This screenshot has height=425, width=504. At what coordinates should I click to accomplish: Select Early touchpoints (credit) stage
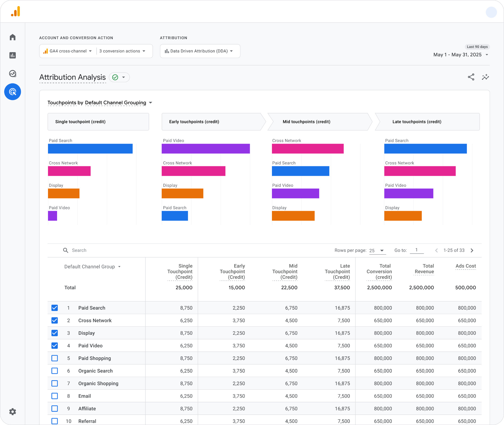point(213,122)
